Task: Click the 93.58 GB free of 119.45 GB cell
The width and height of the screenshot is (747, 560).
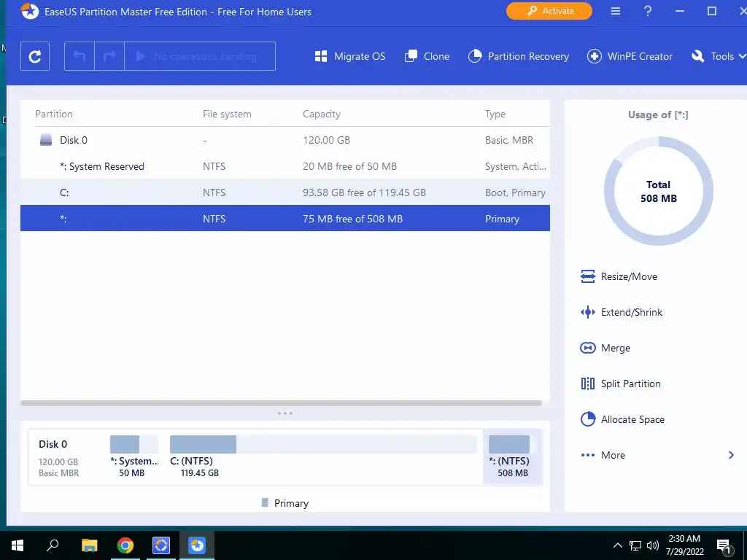Action: click(365, 192)
